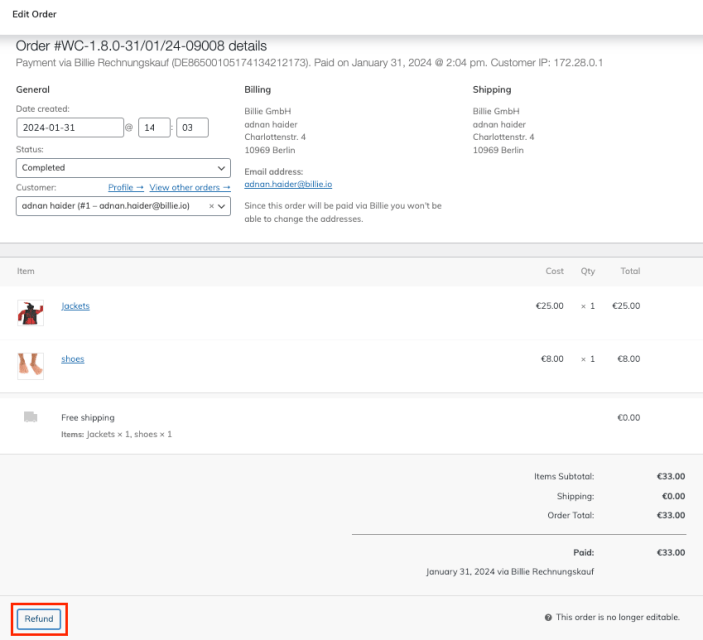Focus the Date created field
This screenshot has width=703, height=640.
[x=68, y=127]
